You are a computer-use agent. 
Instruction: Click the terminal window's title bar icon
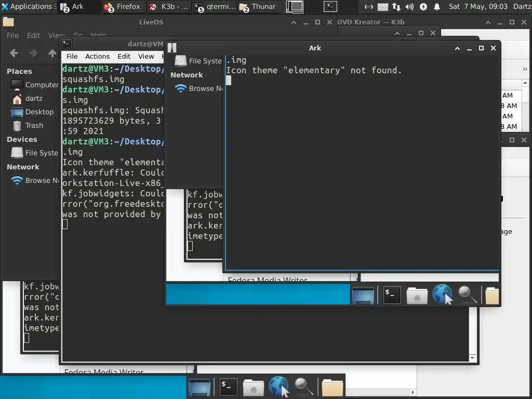(67, 44)
